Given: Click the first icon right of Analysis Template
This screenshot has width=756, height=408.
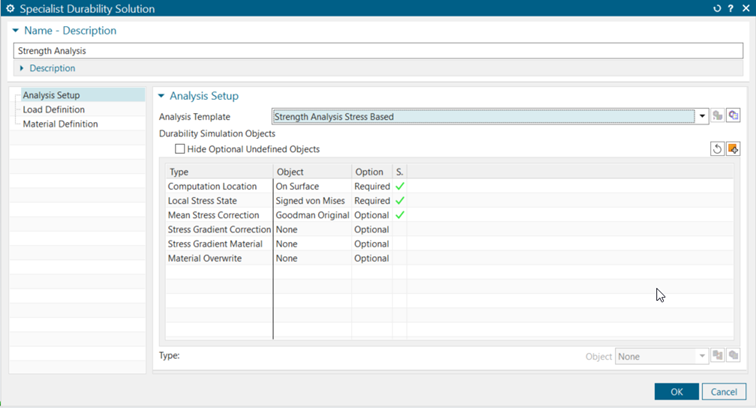Looking at the screenshot, I should pos(718,117).
